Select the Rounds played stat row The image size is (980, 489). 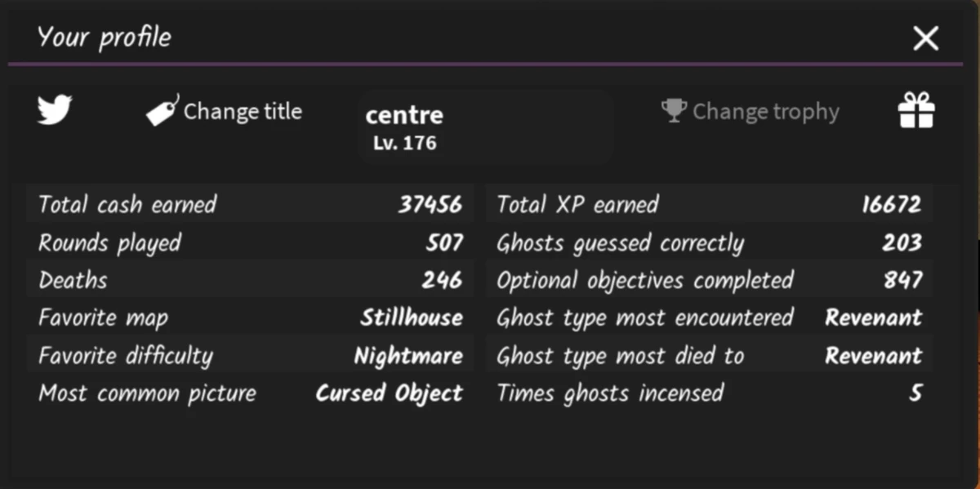pyautogui.click(x=250, y=242)
